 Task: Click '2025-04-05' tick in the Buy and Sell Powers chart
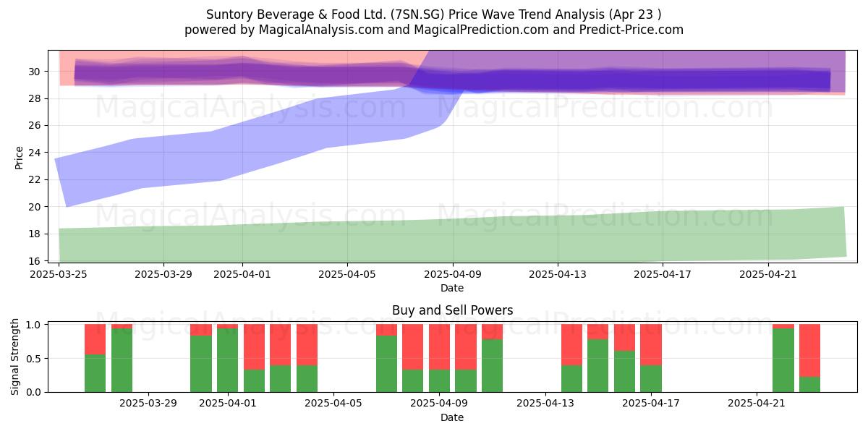(x=333, y=404)
